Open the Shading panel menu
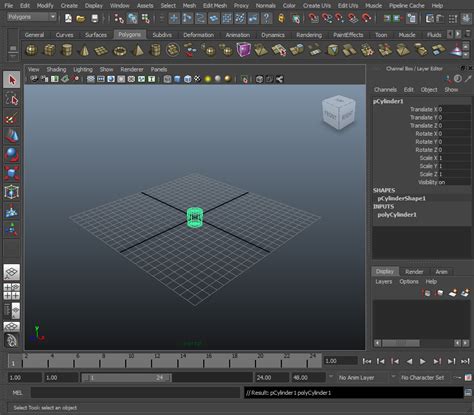 point(56,69)
